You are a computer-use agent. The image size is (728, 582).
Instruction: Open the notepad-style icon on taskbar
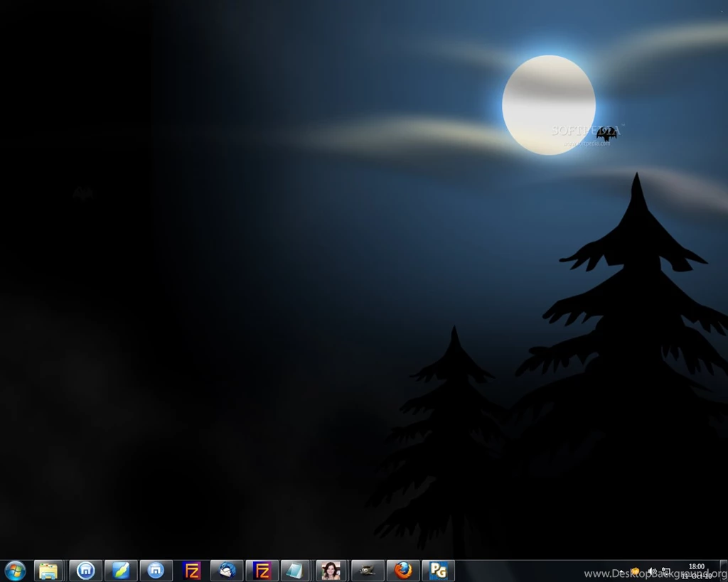[x=294, y=571]
